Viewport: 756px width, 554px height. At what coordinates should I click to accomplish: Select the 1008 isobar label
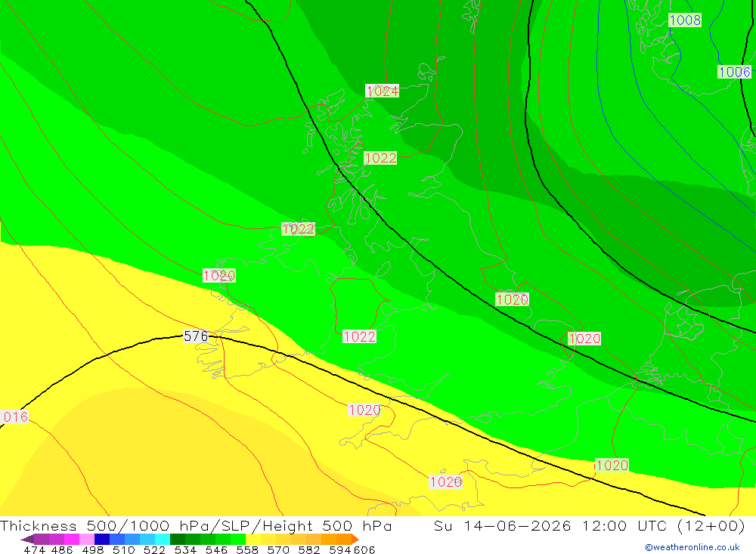685,20
